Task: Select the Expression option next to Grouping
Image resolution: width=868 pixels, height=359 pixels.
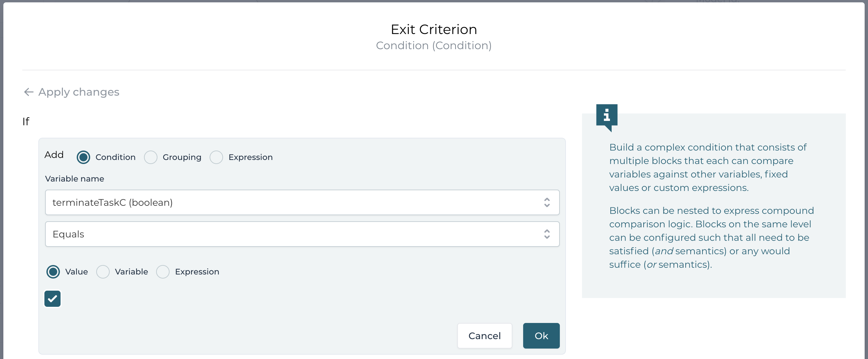Action: coord(217,157)
